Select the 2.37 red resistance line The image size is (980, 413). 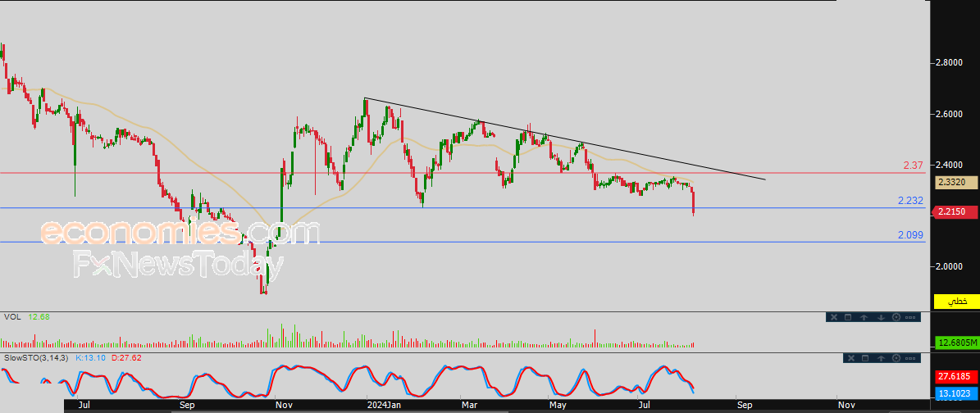pos(463,172)
